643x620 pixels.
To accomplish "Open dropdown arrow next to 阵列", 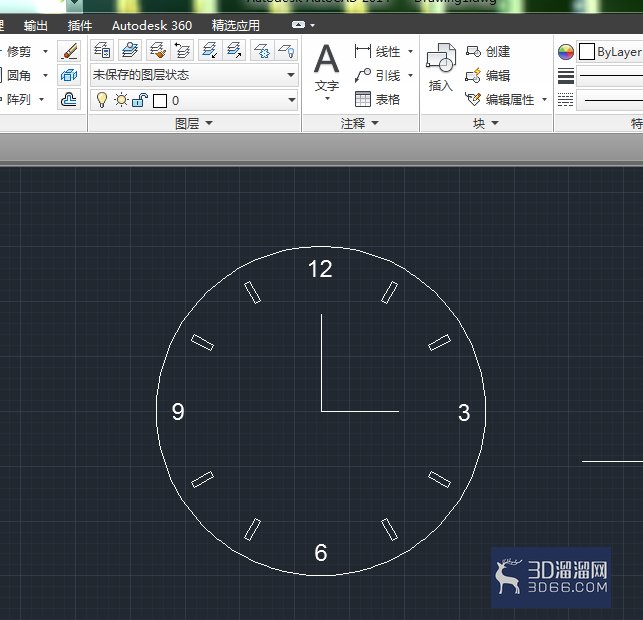I will [41, 100].
